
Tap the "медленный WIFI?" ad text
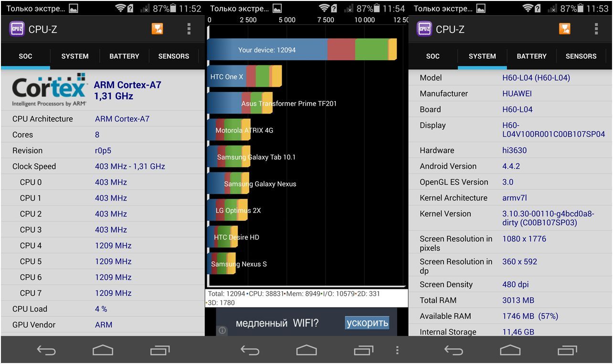pyautogui.click(x=277, y=323)
